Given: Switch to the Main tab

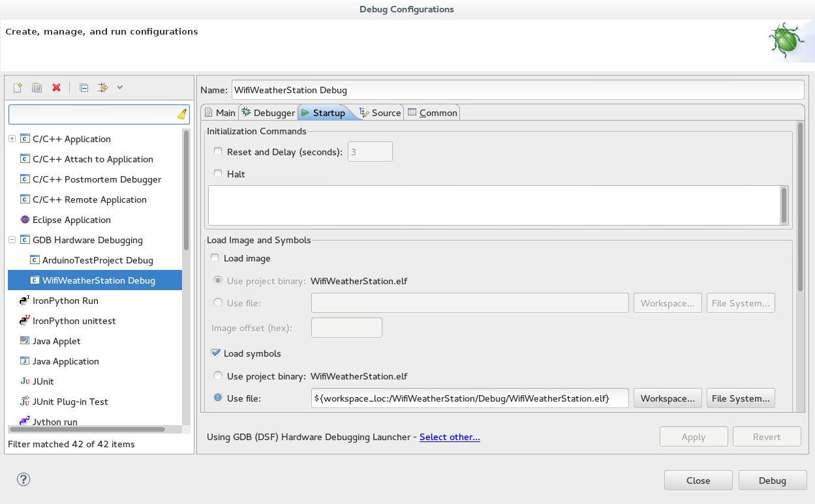Looking at the screenshot, I should coord(220,113).
